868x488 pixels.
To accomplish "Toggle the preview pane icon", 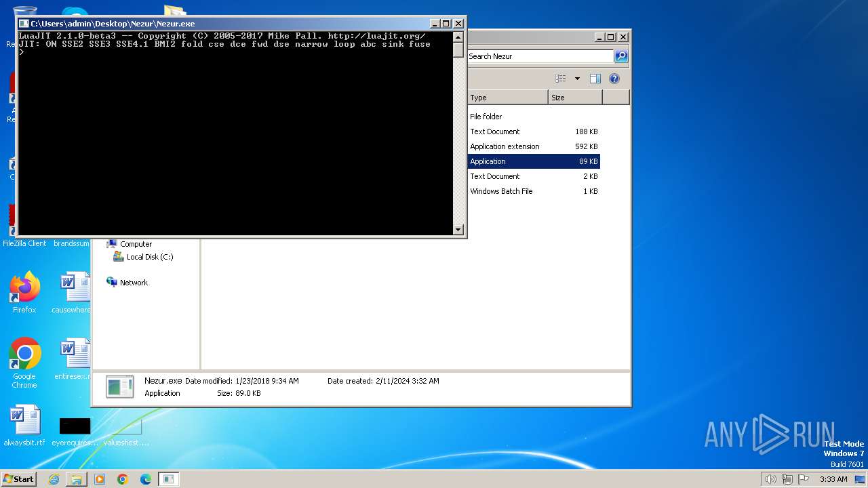I will 595,79.
